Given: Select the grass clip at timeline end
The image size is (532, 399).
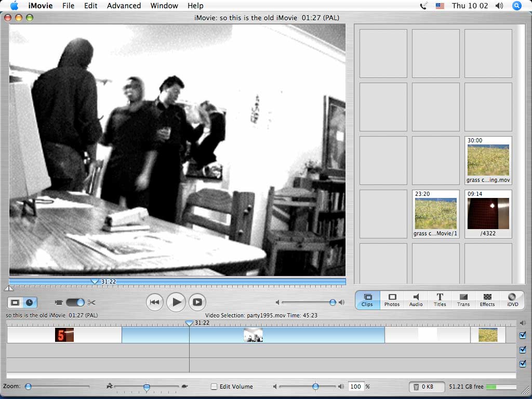Looking at the screenshot, I should coord(488,335).
